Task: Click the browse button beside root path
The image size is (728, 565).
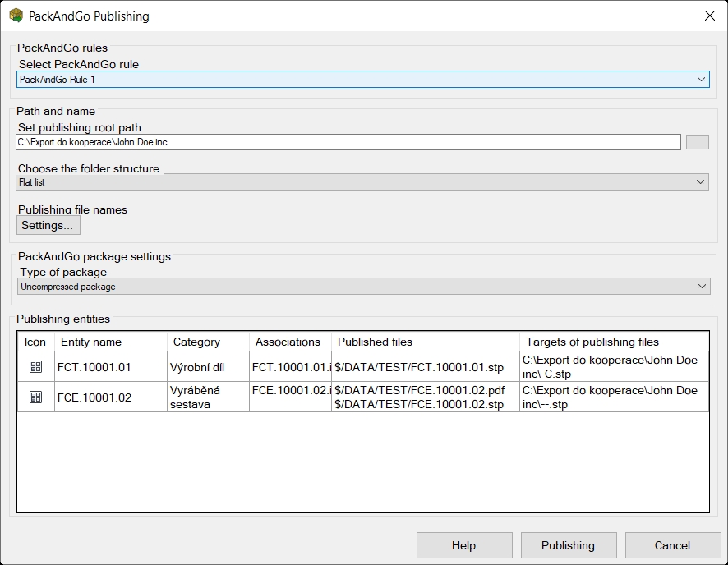Action: [697, 142]
